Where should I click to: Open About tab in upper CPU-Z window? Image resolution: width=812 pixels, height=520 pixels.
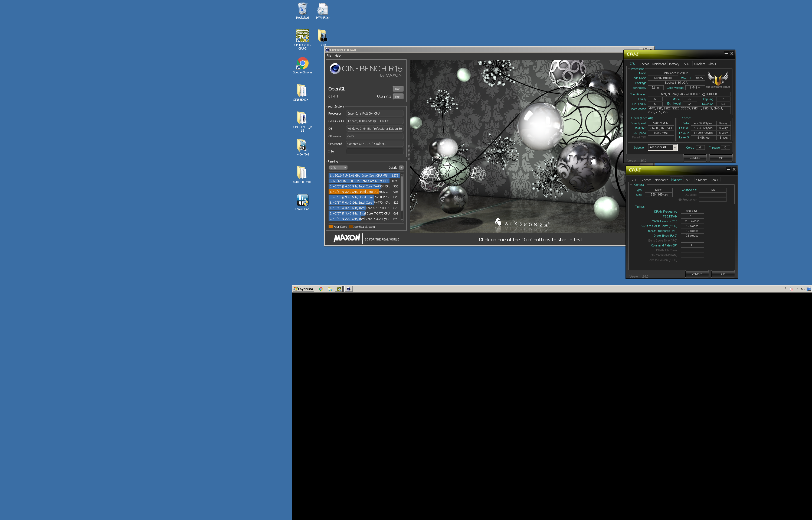pyautogui.click(x=712, y=64)
